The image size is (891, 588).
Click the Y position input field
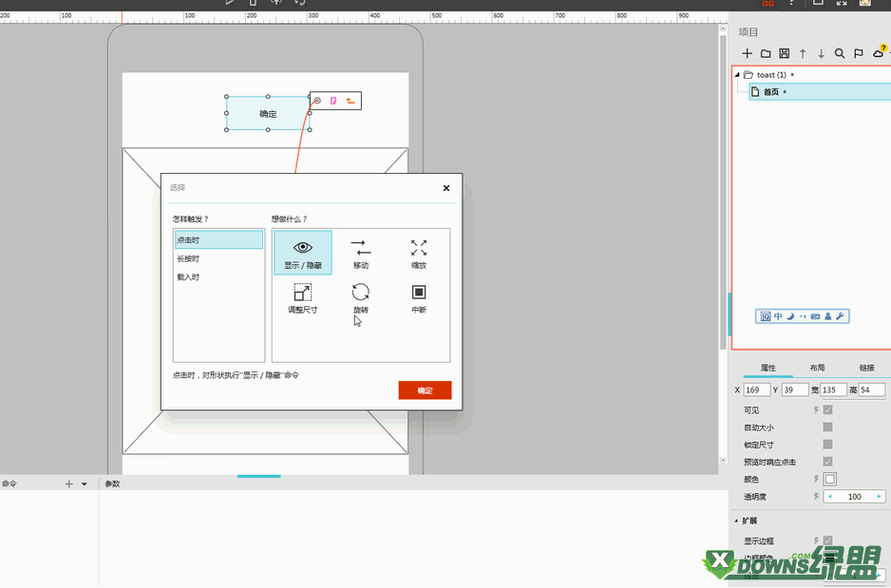click(x=794, y=389)
